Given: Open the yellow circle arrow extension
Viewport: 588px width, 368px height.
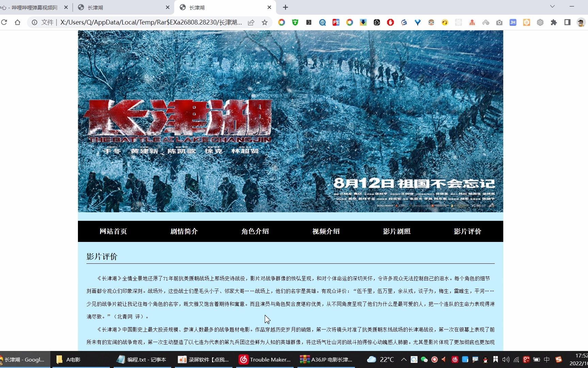Looking at the screenshot, I should pyautogui.click(x=445, y=22).
